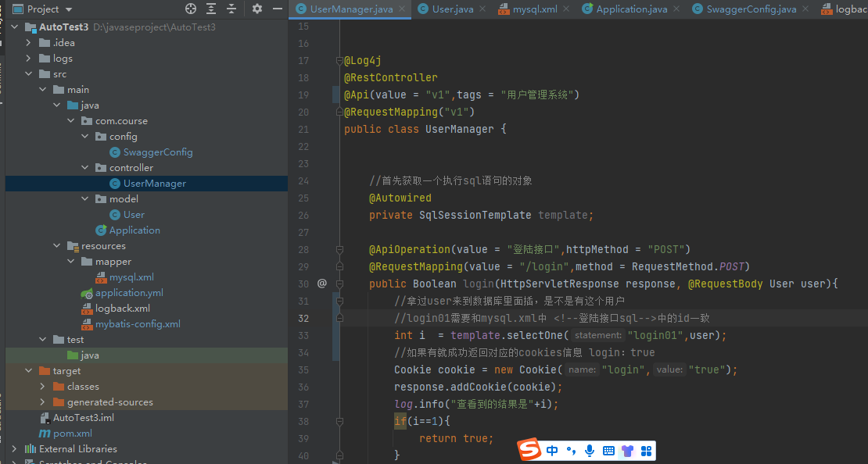
Task: Click the @ gutter icon on line 30
Action: click(322, 284)
